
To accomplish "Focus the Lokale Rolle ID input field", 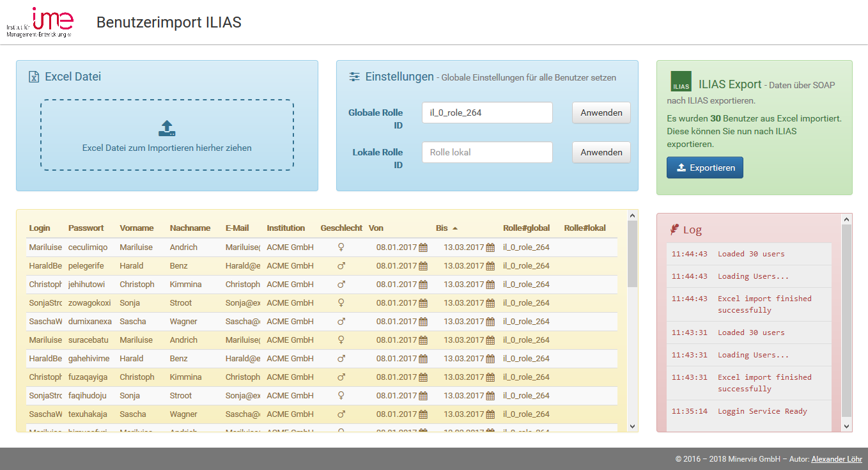I will tap(487, 152).
